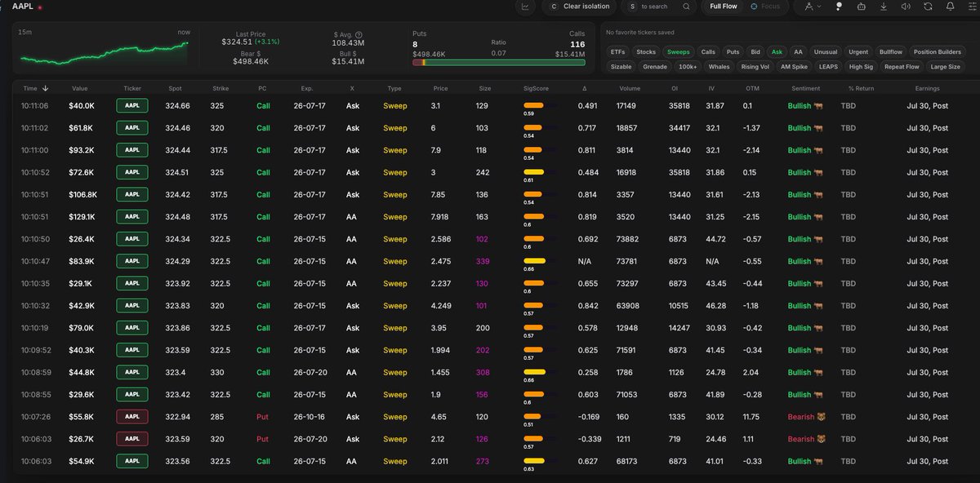This screenshot has height=483, width=980.
Task: Click the search magnifier icon
Action: (x=687, y=7)
